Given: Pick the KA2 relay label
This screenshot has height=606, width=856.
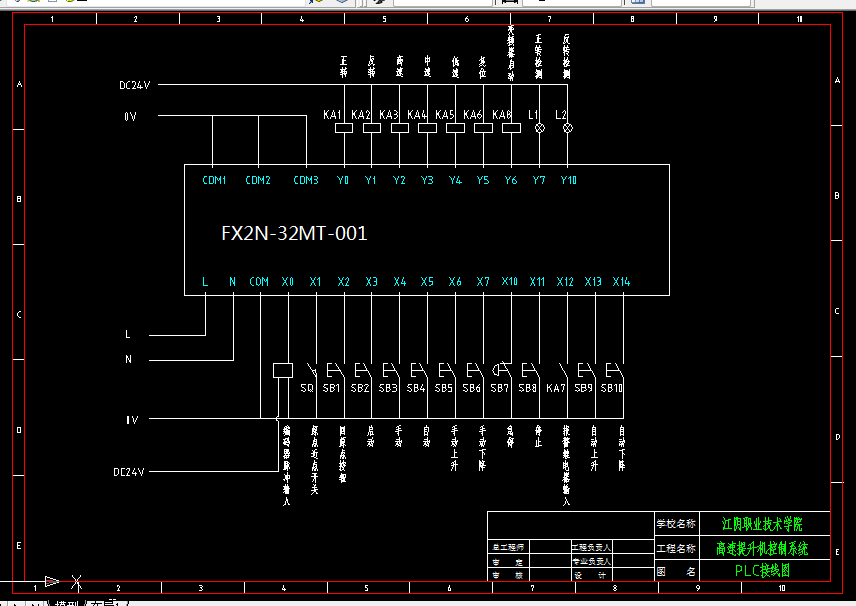Looking at the screenshot, I should coord(360,115).
